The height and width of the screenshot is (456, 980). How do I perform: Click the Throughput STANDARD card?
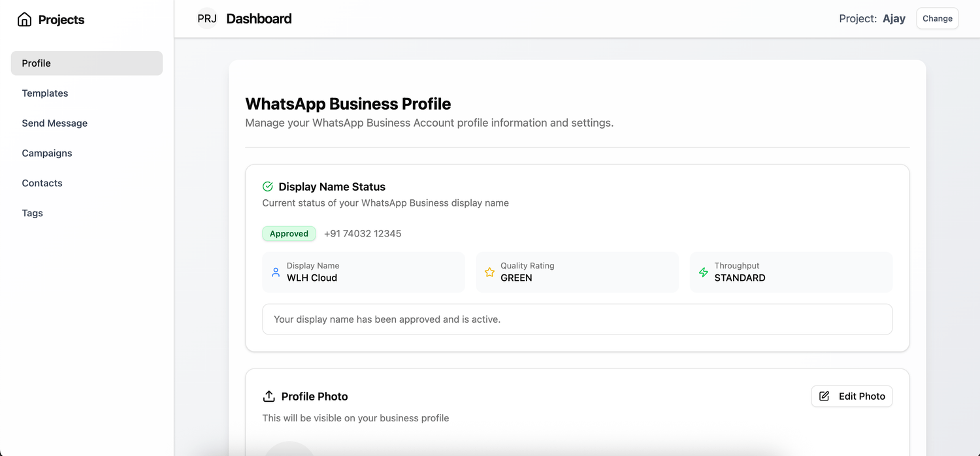pyautogui.click(x=791, y=272)
